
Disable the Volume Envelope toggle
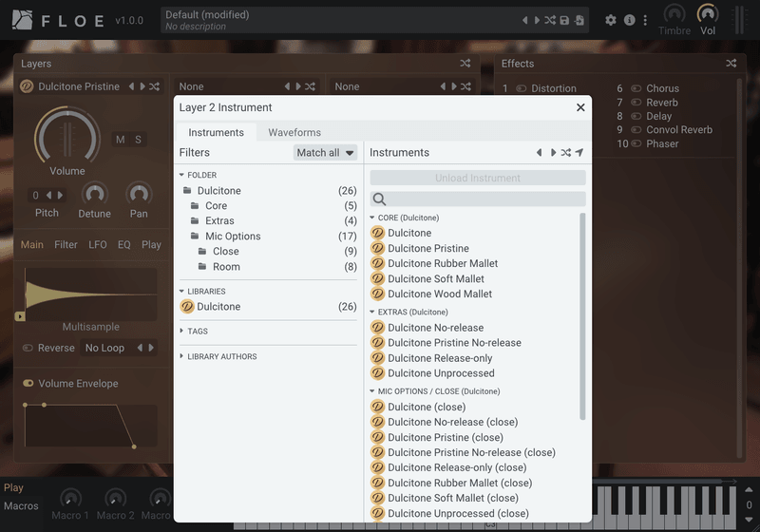28,384
